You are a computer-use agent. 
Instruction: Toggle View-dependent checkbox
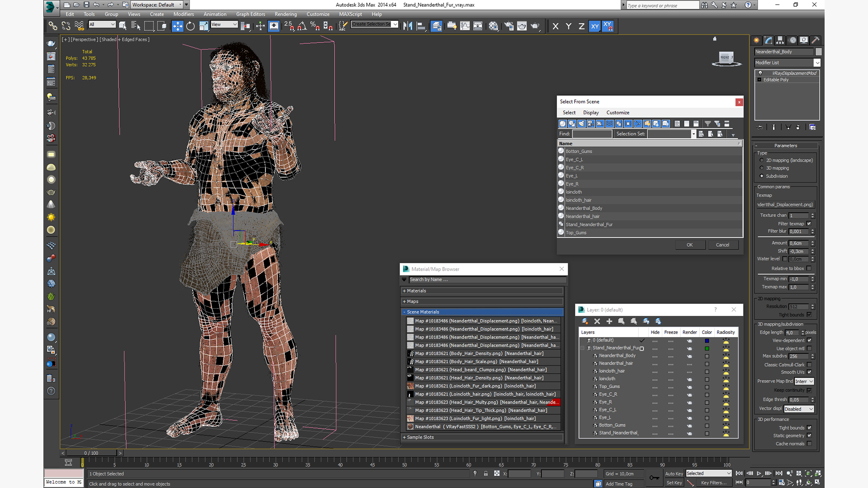click(809, 340)
